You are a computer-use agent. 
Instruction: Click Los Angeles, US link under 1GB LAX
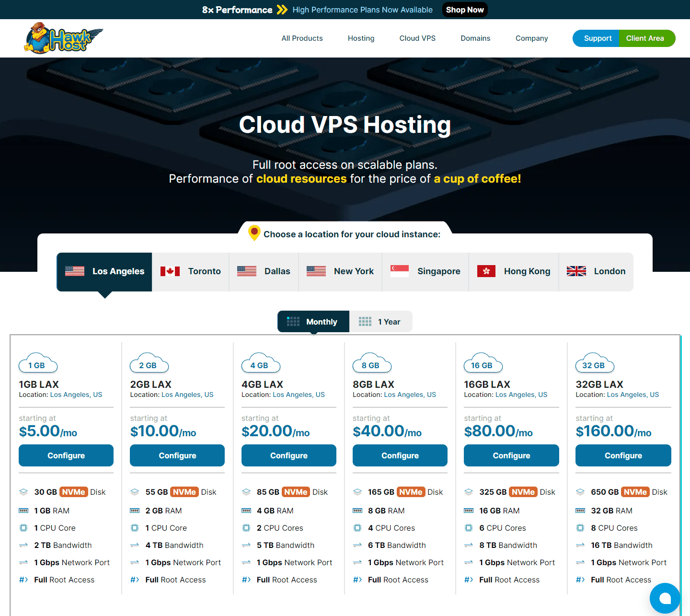tap(76, 395)
